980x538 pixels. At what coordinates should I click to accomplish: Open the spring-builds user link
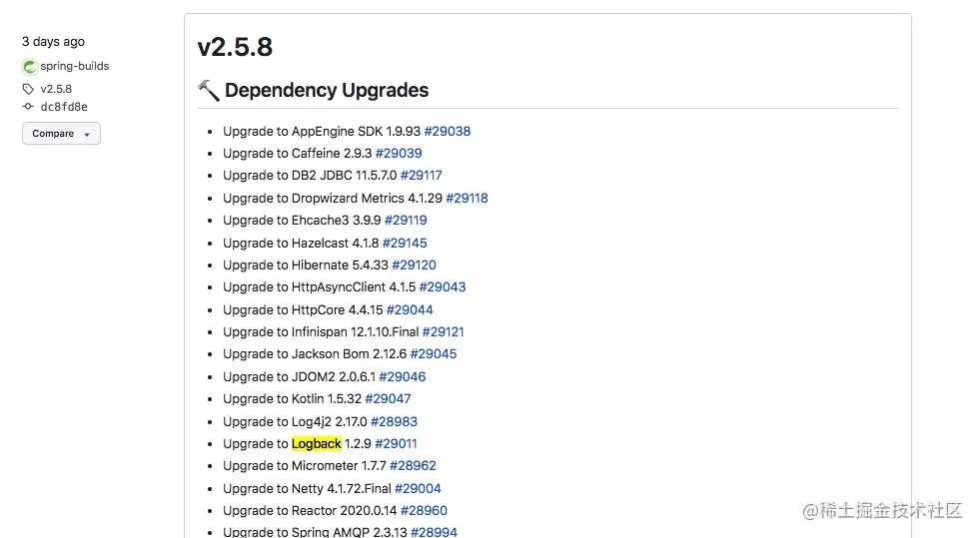pyautogui.click(x=74, y=66)
